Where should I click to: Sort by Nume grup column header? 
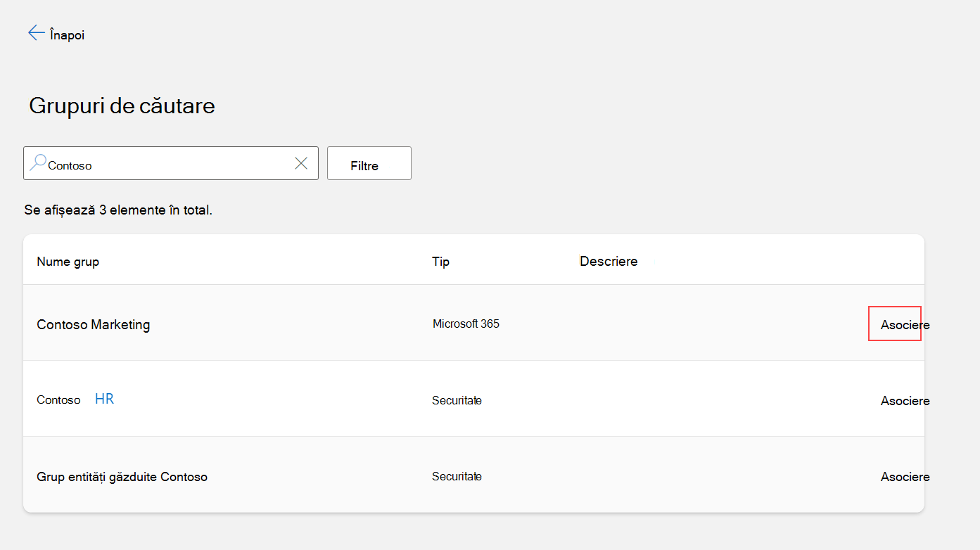(x=68, y=262)
